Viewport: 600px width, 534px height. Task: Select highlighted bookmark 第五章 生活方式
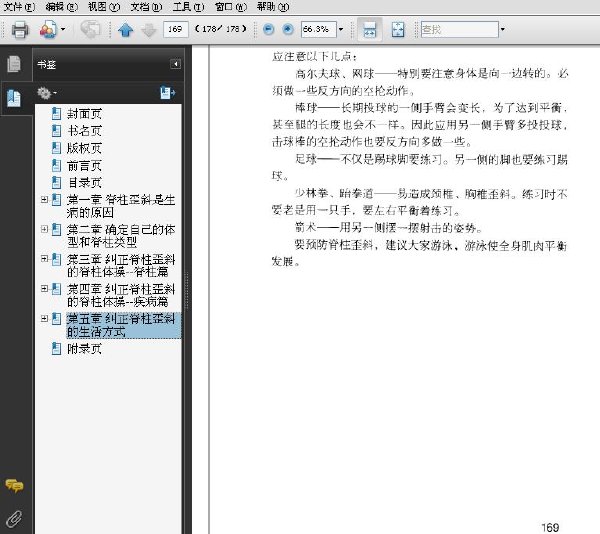click(123, 325)
